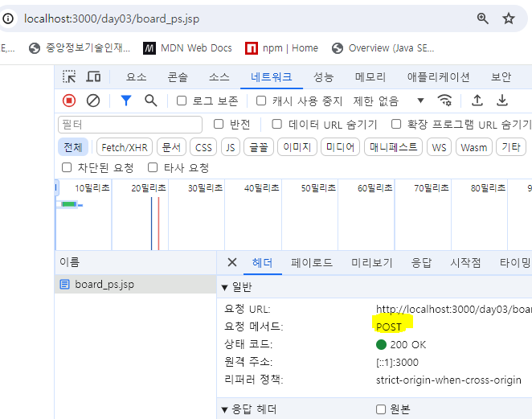Check the 원본 checkbox in 응답 헤더
This screenshot has width=532, height=419.
[381, 409]
